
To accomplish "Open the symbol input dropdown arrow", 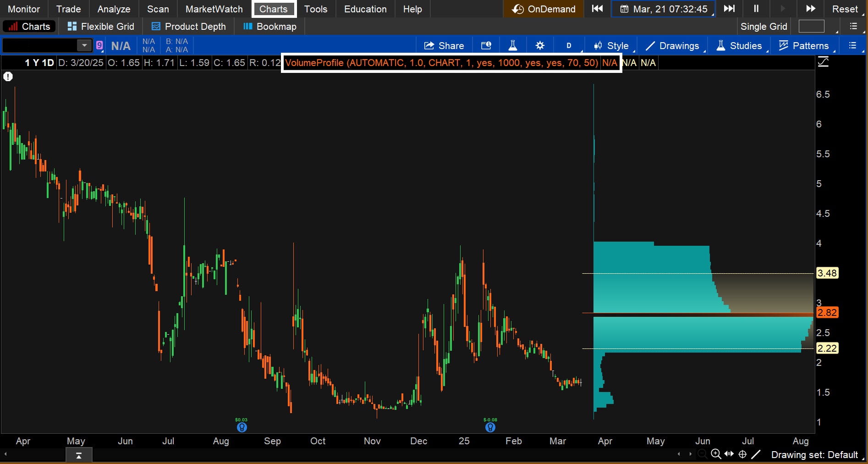I will click(84, 45).
